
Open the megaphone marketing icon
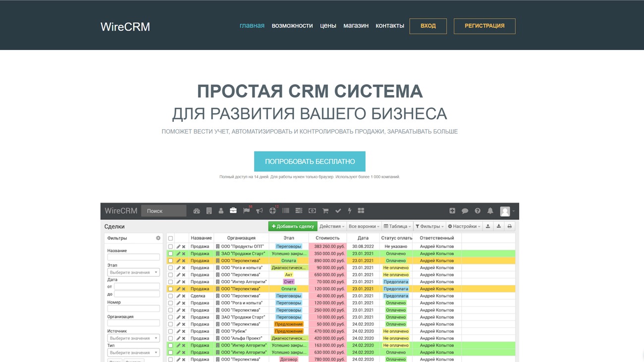pyautogui.click(x=259, y=210)
